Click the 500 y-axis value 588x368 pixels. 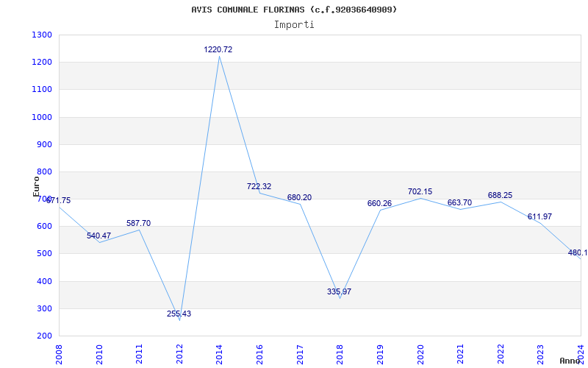[x=44, y=254]
